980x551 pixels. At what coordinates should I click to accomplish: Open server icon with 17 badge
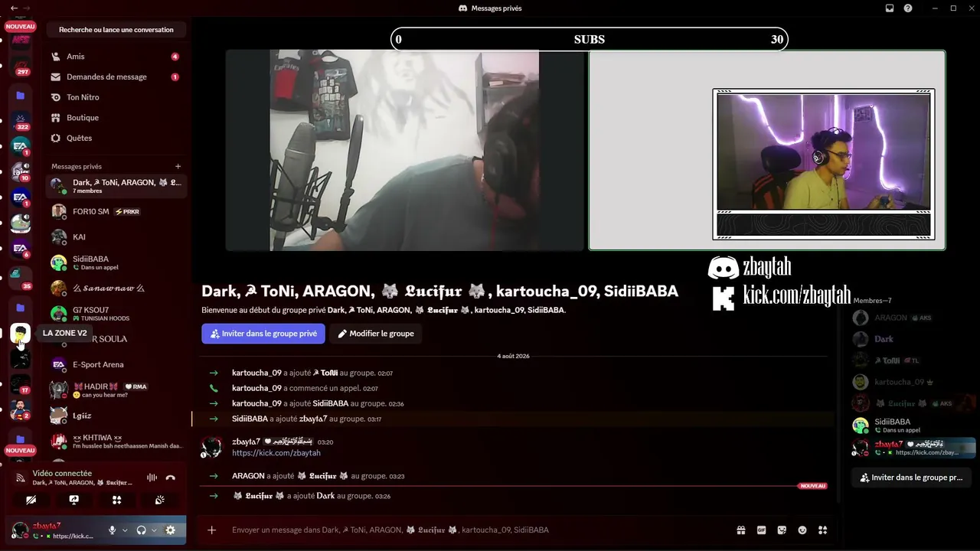coord(21,384)
